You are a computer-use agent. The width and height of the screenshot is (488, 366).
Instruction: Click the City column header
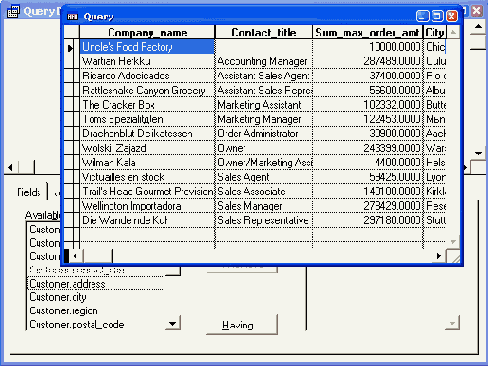435,32
